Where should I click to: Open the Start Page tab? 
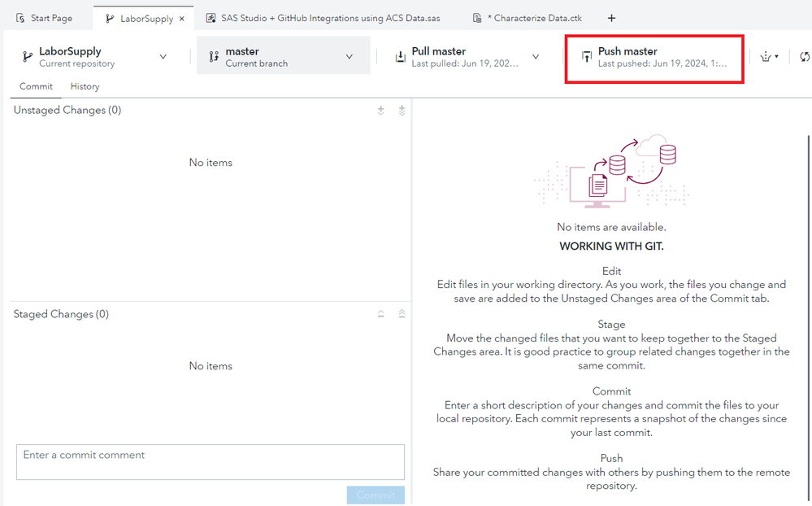click(45, 16)
